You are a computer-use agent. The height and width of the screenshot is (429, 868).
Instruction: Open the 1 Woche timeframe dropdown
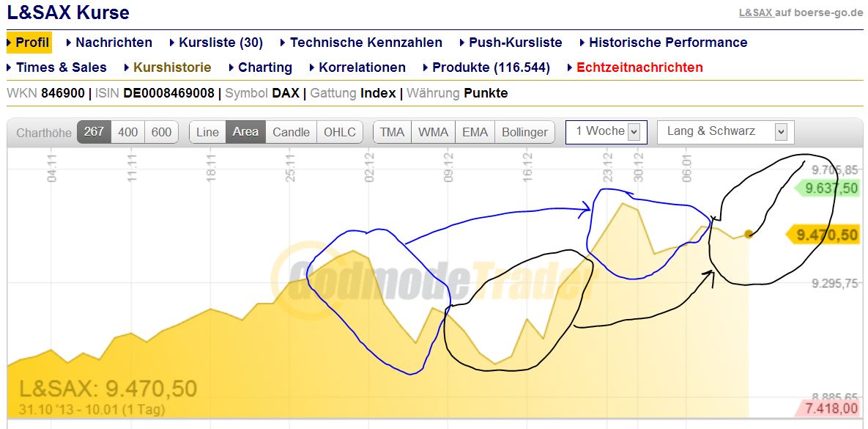(605, 132)
